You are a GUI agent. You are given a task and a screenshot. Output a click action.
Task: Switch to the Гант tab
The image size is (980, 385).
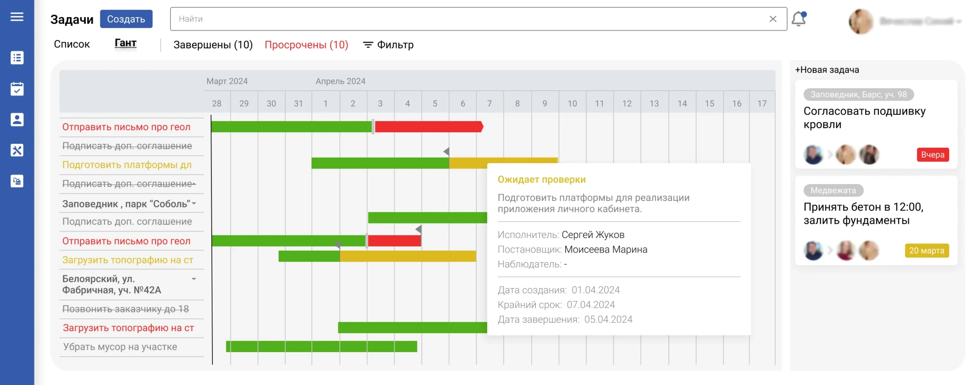[126, 43]
